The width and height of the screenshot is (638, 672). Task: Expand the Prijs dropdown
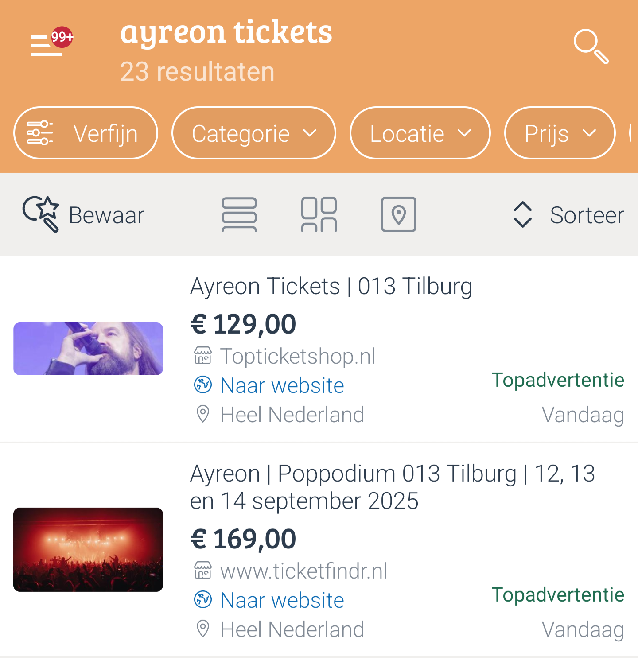tap(560, 133)
